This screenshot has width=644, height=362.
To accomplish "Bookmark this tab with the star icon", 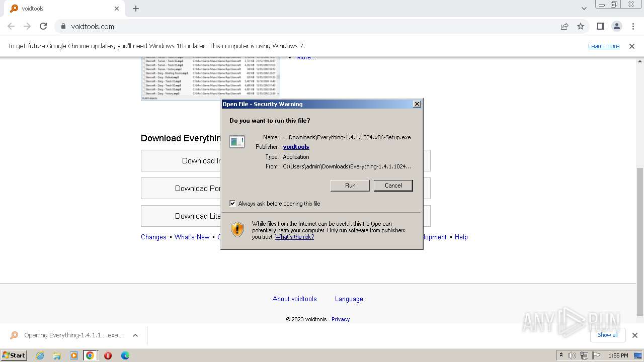I will (581, 26).
